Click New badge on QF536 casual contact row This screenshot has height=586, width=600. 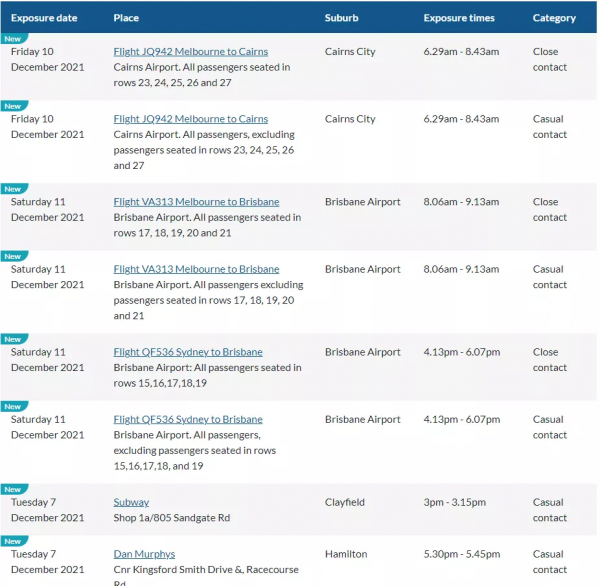13,407
